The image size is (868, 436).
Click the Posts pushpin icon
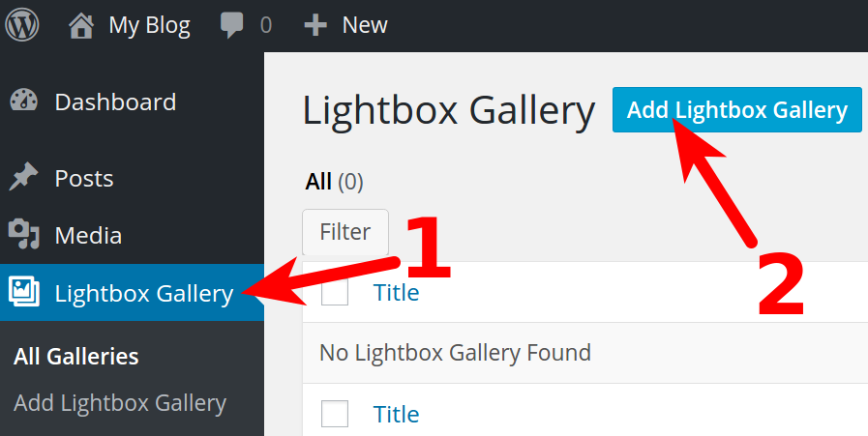coord(23,179)
